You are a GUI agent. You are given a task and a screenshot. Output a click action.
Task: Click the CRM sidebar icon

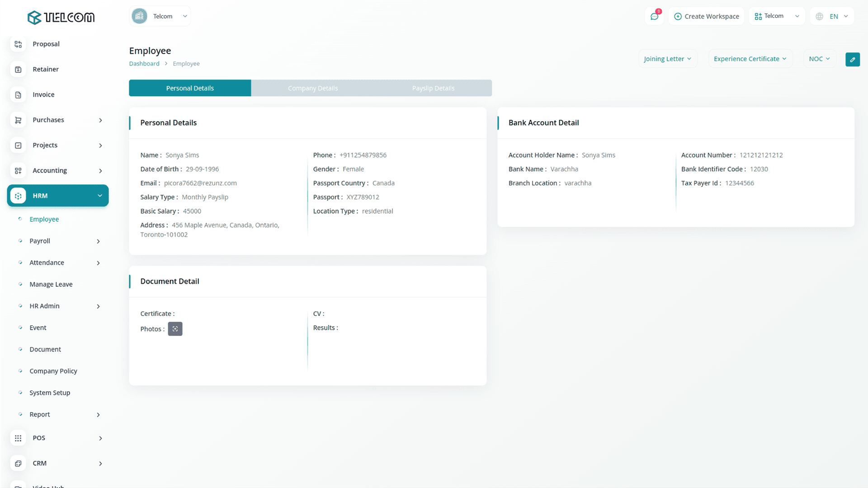point(18,463)
